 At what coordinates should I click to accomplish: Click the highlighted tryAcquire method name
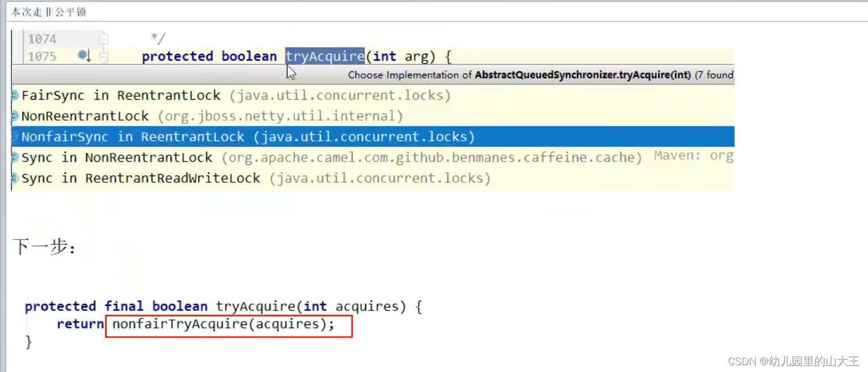[x=325, y=56]
